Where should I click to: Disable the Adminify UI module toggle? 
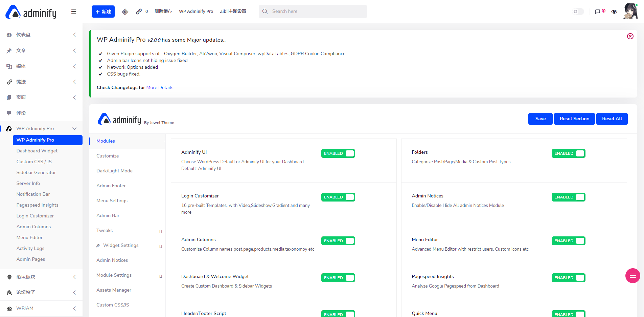[x=338, y=153]
